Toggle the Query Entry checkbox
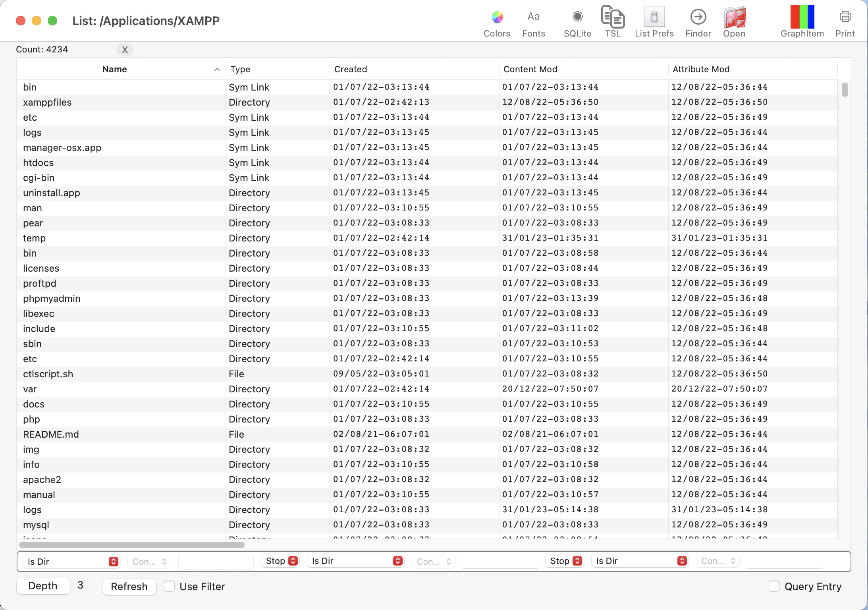 [x=774, y=586]
